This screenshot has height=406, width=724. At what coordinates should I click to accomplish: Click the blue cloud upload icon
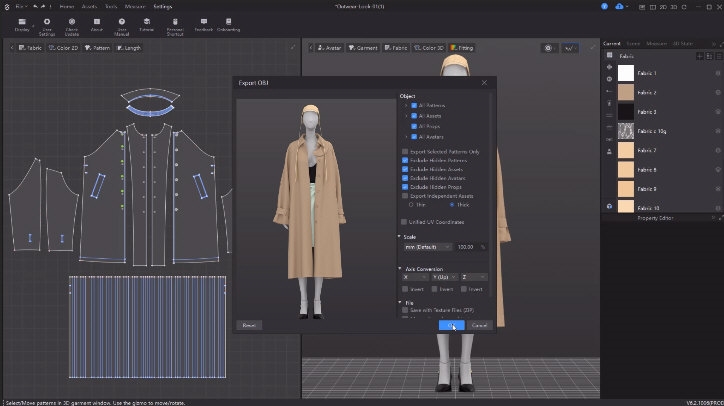pyautogui.click(x=619, y=6)
